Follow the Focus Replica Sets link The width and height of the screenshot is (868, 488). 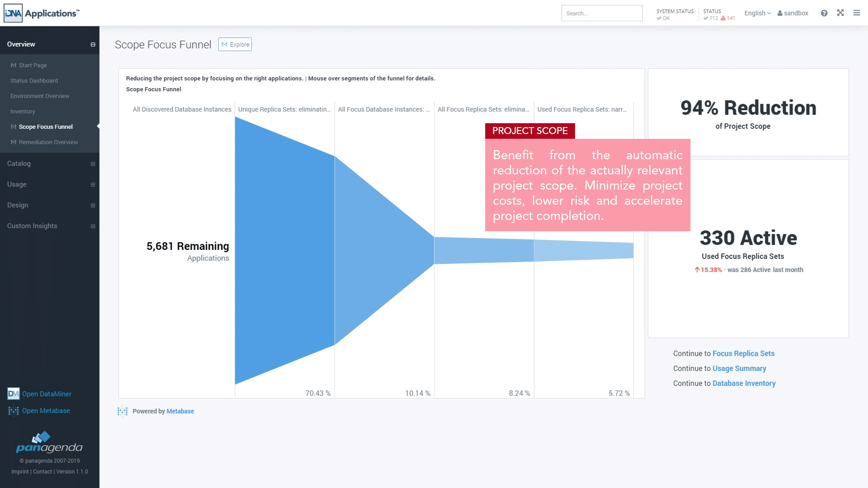click(743, 353)
